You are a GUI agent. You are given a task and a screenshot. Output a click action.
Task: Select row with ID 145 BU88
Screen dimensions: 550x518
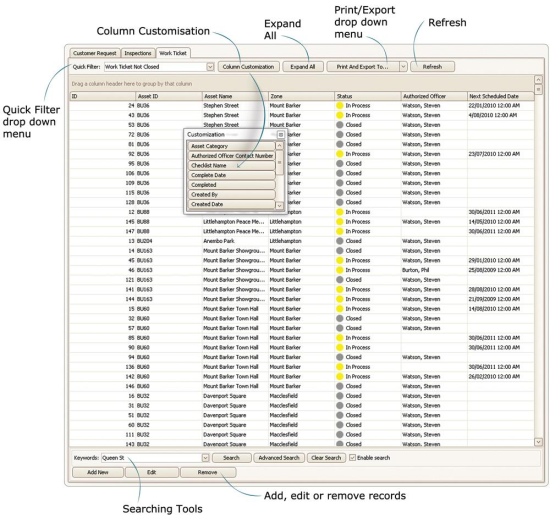click(x=302, y=222)
